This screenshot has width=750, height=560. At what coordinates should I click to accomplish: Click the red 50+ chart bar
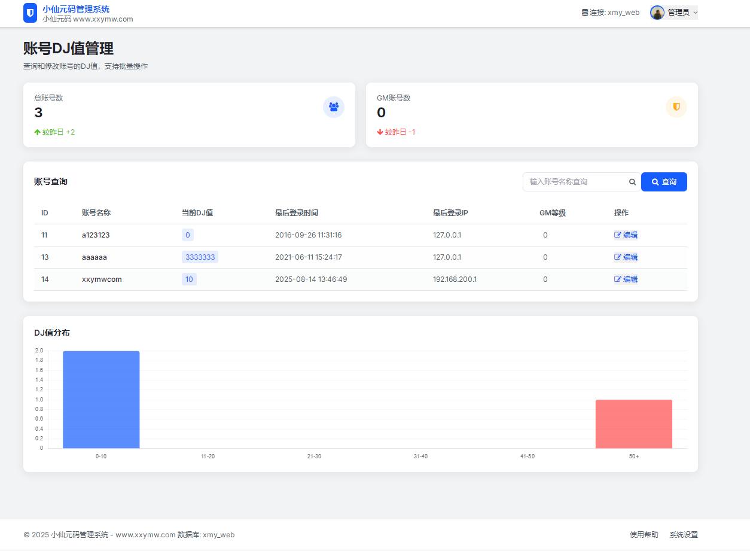(x=634, y=424)
